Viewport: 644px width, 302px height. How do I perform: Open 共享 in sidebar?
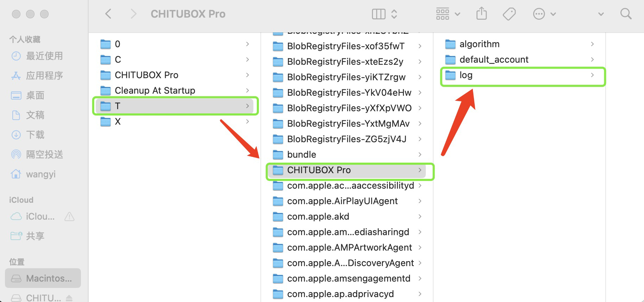[x=43, y=236]
